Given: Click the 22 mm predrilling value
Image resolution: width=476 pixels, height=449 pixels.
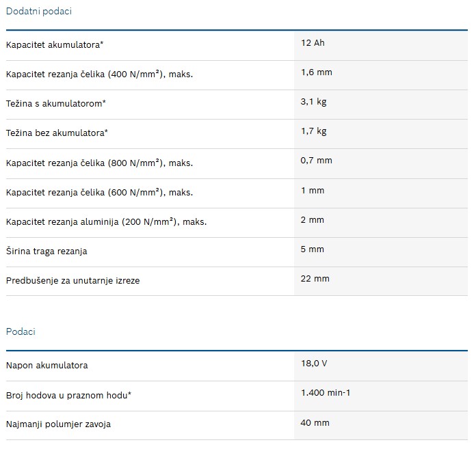Looking at the screenshot, I should 315,279.
